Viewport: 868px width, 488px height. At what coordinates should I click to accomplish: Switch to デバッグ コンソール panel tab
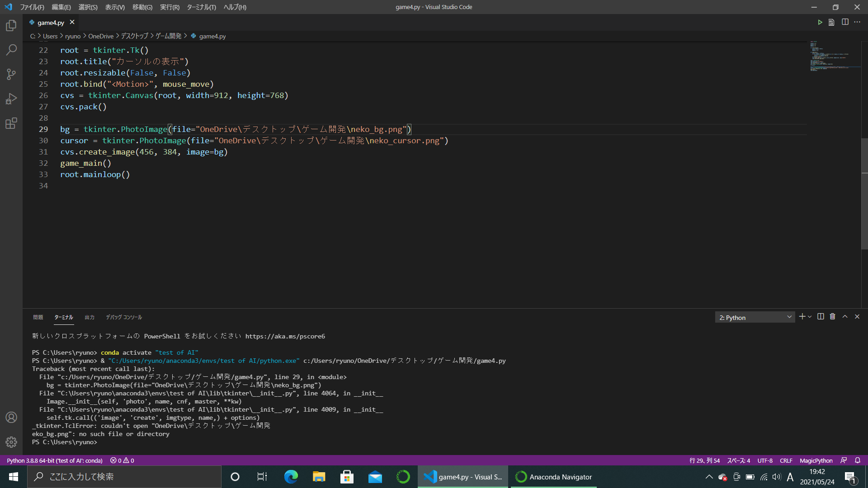pyautogui.click(x=124, y=317)
